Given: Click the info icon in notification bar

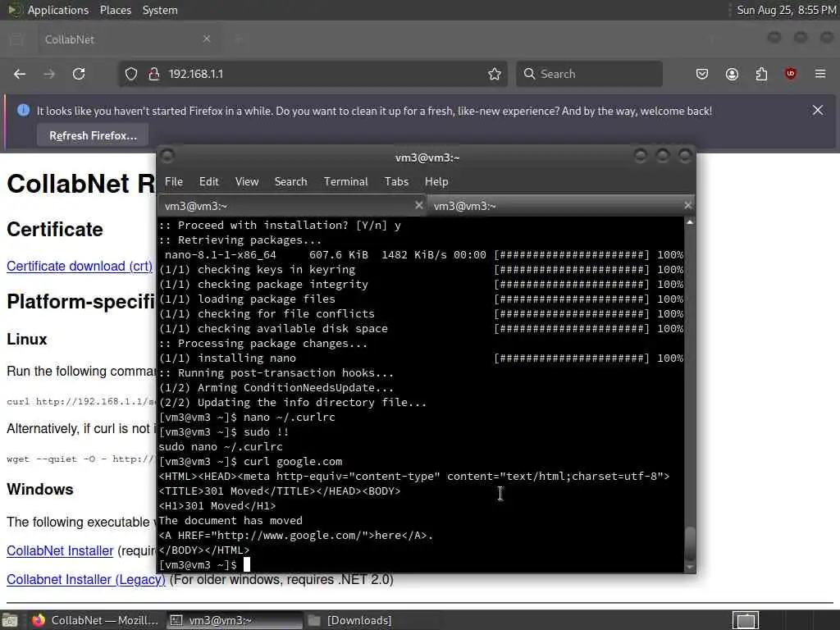Looking at the screenshot, I should coord(23,111).
